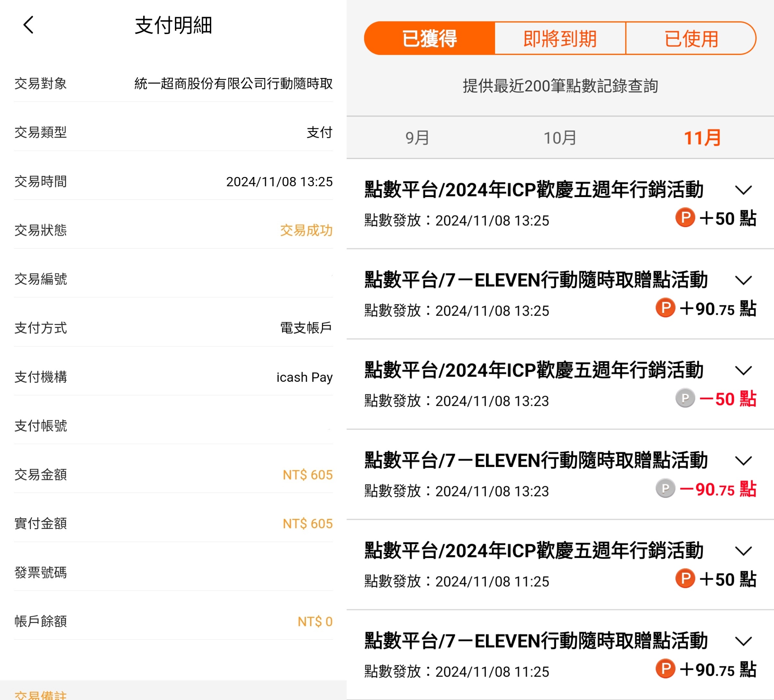Click the icash Pay payment institution

point(305,377)
